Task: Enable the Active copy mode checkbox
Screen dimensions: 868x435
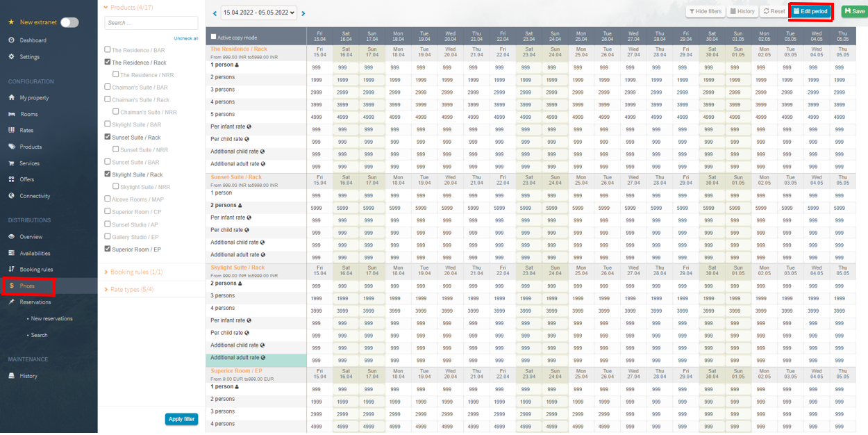Action: (x=214, y=37)
